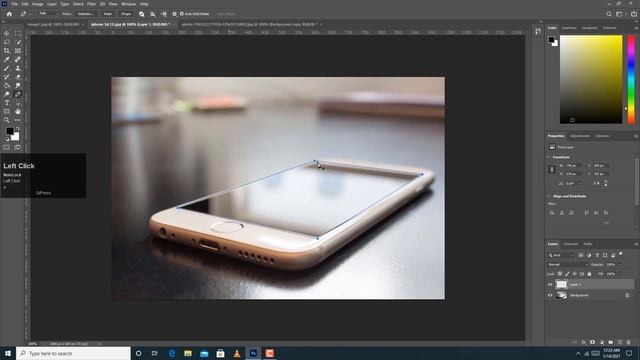
Task: Click the path operations icon in options bar
Action: (142, 14)
